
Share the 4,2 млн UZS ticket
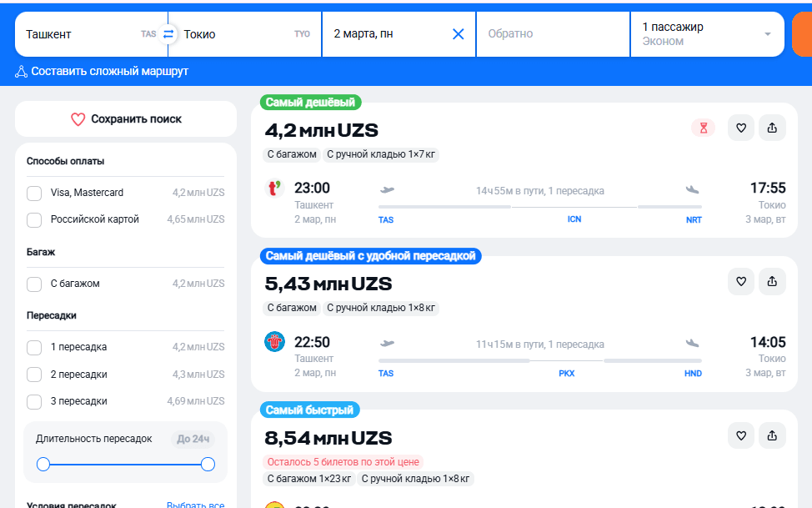[772, 128]
